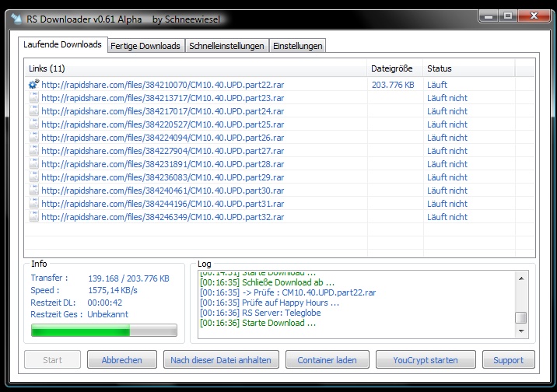Viewport: 557px width, 392px height.
Task: Click the file icon beside part27.rar link
Action: pos(33,150)
